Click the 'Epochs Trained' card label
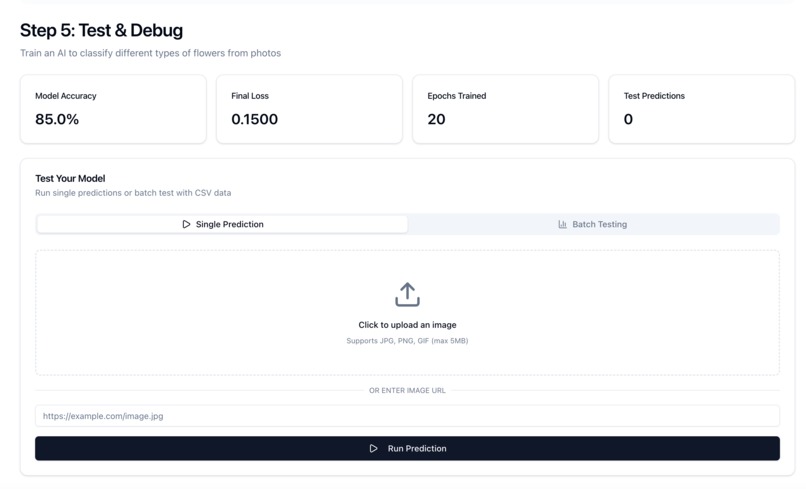The width and height of the screenshot is (806, 489). pyautogui.click(x=456, y=96)
